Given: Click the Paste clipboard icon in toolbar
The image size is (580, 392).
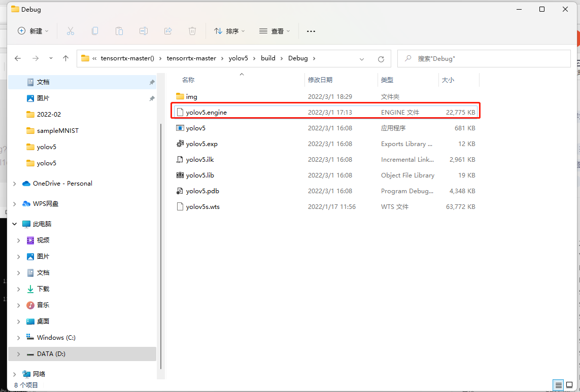Looking at the screenshot, I should click(119, 31).
